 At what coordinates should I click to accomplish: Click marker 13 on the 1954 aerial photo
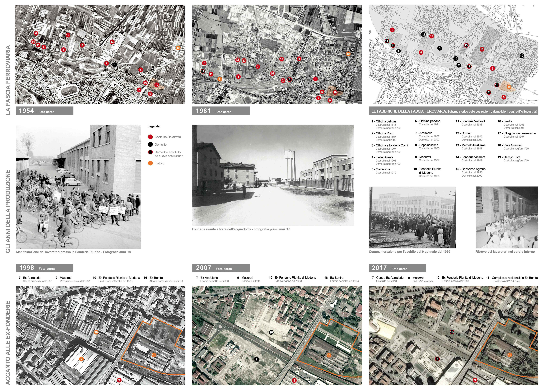tap(112, 42)
